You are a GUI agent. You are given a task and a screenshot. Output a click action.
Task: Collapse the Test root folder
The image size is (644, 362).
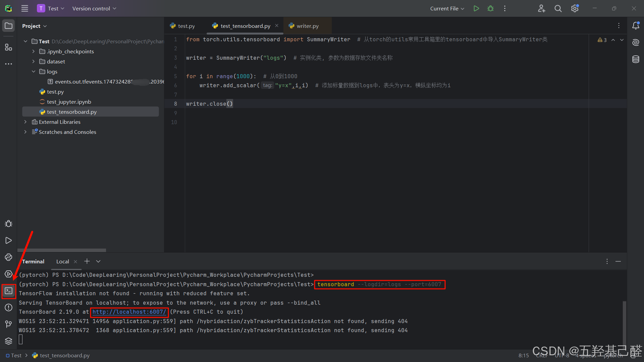(25, 41)
